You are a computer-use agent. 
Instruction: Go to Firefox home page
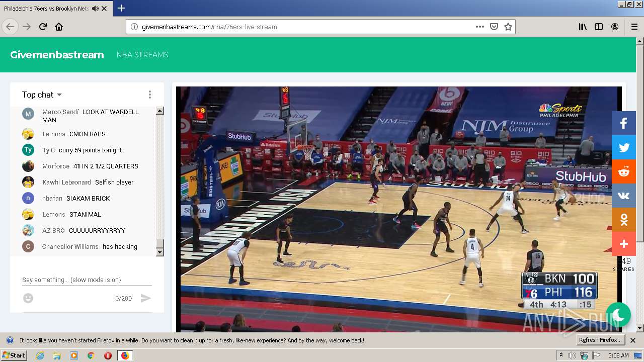pyautogui.click(x=59, y=27)
